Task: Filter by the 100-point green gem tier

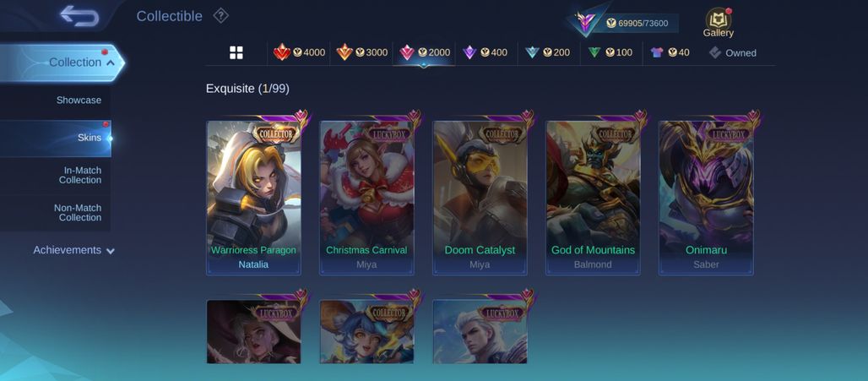Action: [x=610, y=52]
